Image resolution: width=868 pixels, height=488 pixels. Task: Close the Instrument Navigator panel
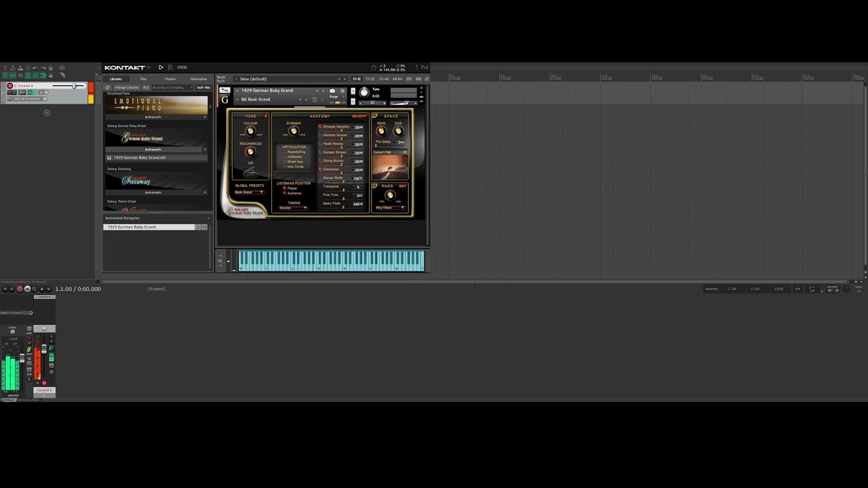[x=208, y=218]
